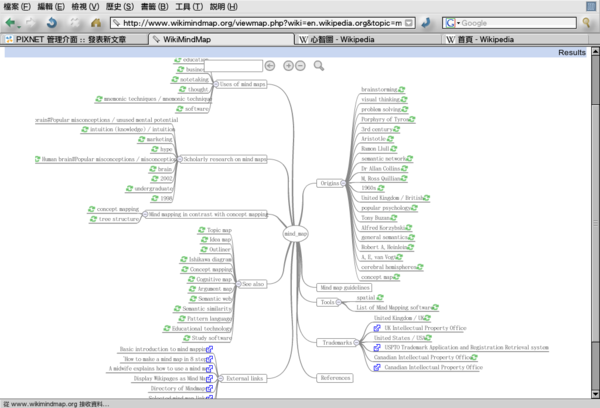Click the green icon beside tree structure

point(93,219)
